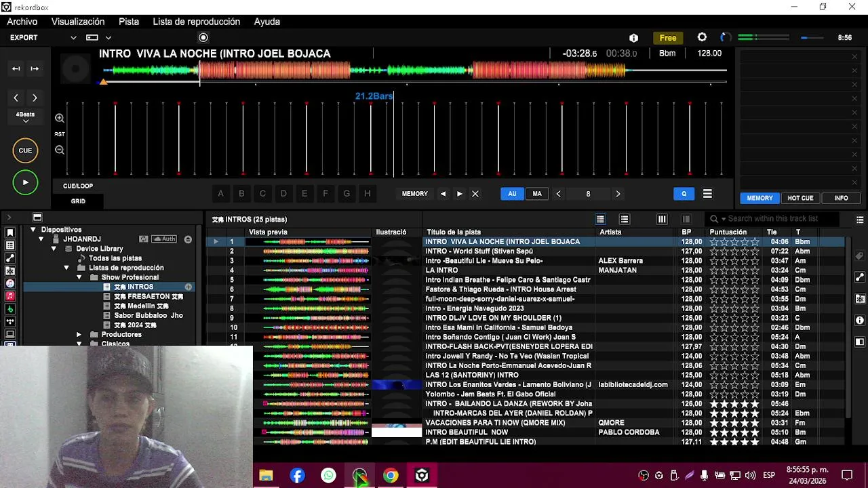Open the Pista menu
Image resolution: width=868 pixels, height=488 pixels.
(x=129, y=22)
